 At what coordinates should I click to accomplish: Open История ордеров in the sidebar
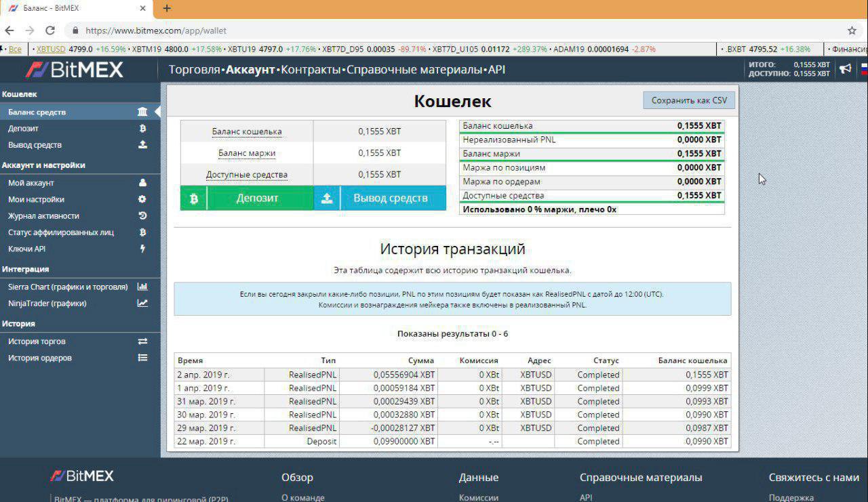[x=39, y=358]
